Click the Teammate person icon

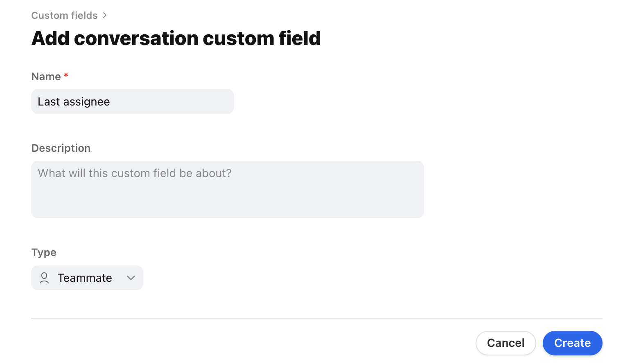click(x=44, y=278)
